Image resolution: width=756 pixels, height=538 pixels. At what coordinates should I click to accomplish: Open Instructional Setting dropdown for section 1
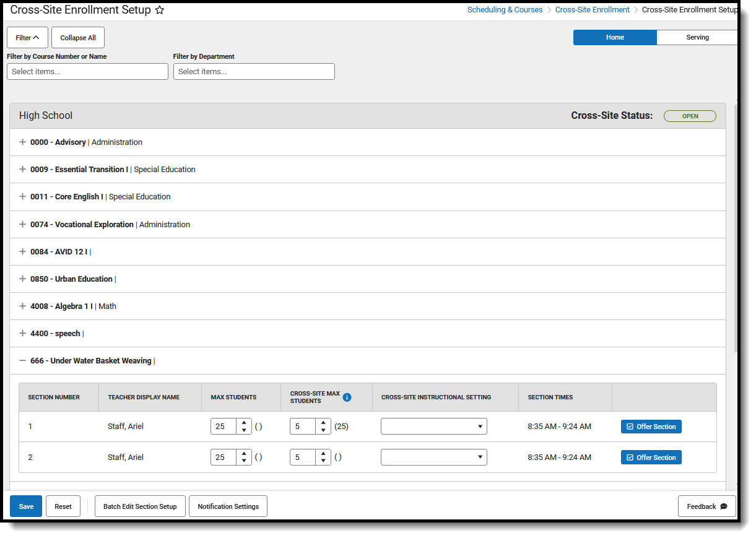pyautogui.click(x=434, y=427)
